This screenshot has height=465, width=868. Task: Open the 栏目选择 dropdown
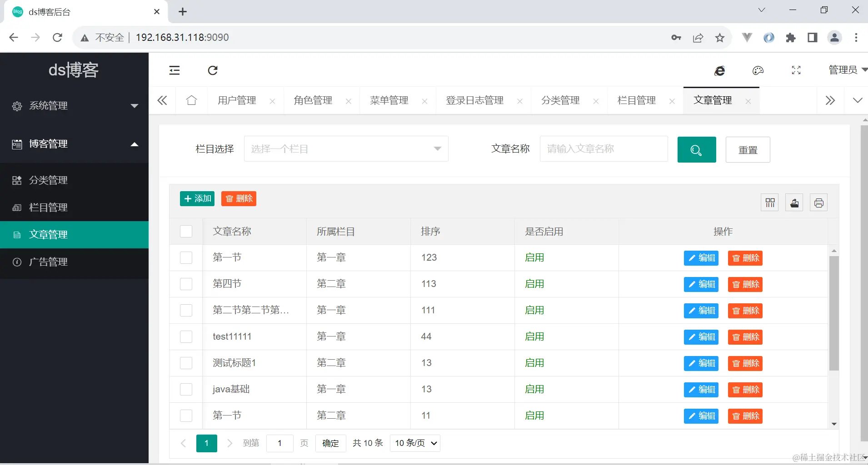point(346,149)
